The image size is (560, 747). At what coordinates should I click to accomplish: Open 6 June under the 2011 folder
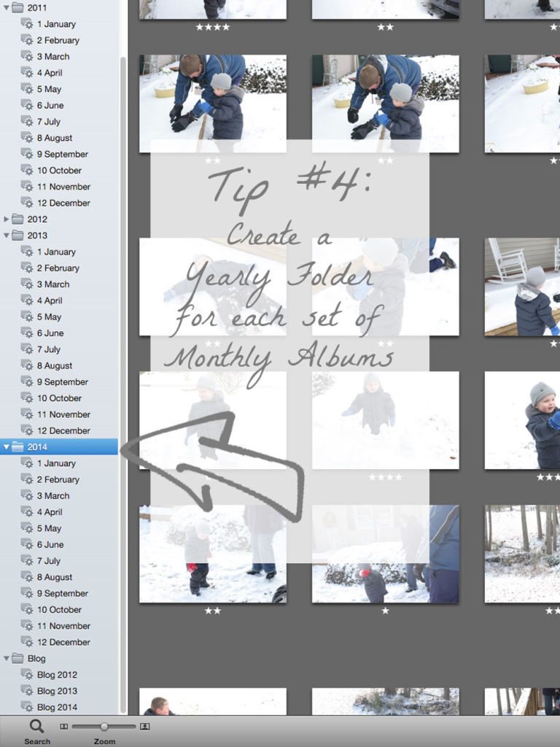click(x=50, y=105)
